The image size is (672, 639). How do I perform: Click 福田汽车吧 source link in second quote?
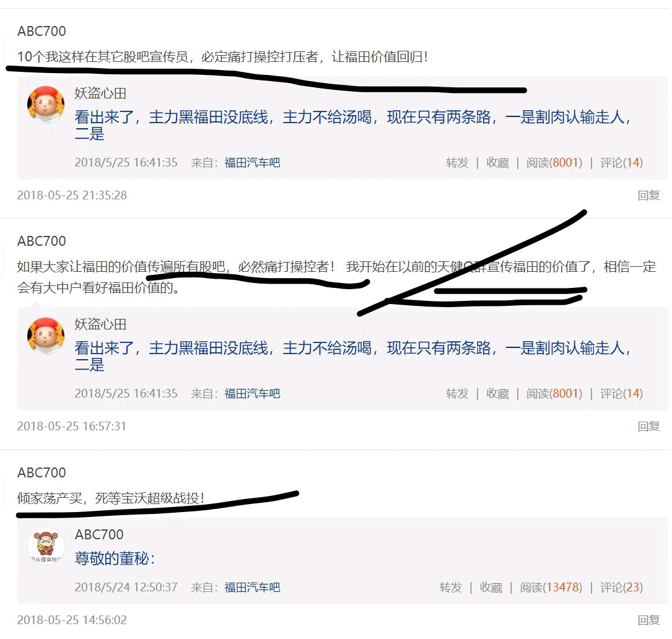pos(252,394)
